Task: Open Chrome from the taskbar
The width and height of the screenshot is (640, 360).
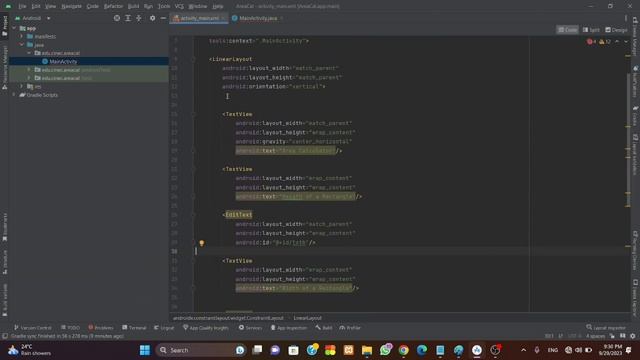Action: tap(404, 350)
